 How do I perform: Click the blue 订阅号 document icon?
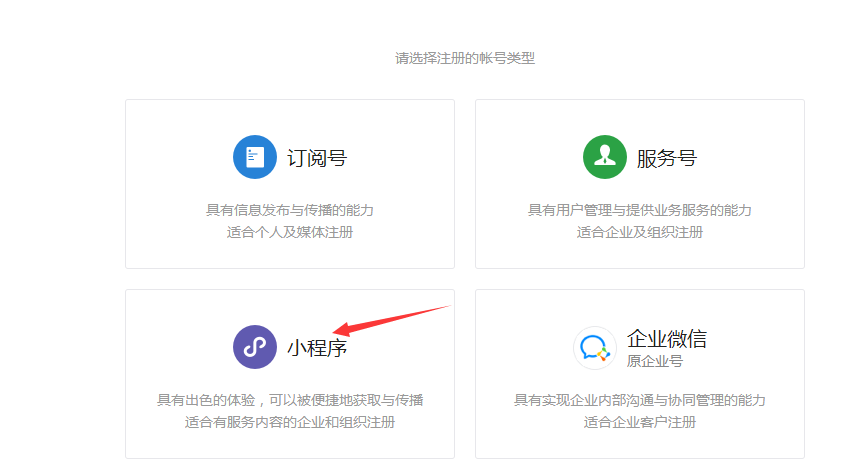[255, 157]
